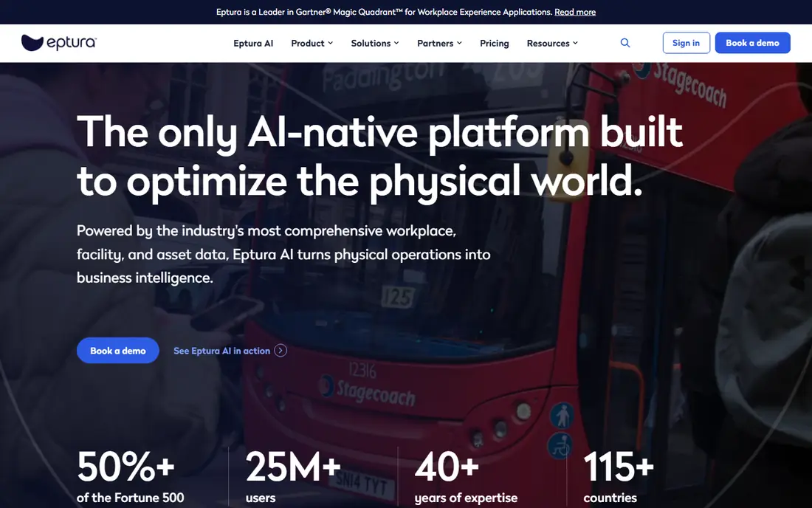Open the Eptura AI nav item
Screen dimensions: 812x508
tap(253, 44)
